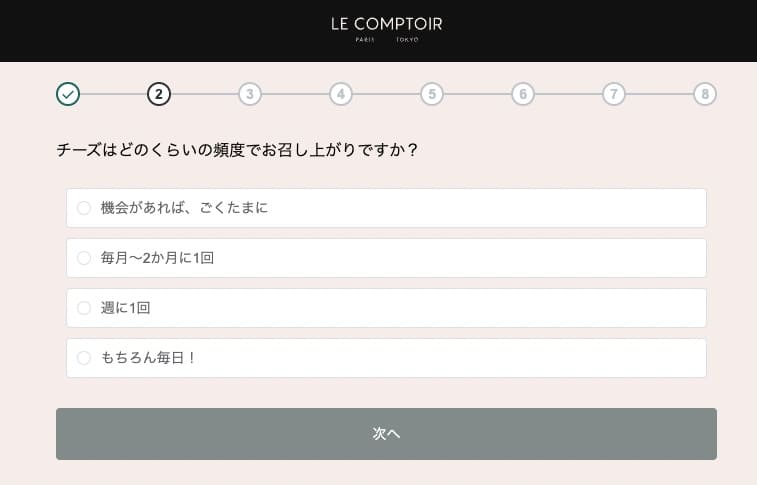Pick the もちろん毎日！ radio button
The image size is (757, 485).
click(84, 358)
